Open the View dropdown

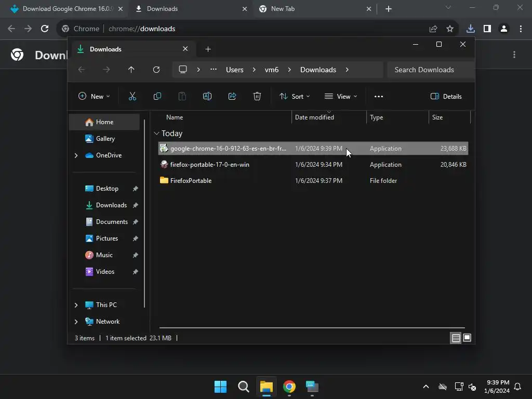pyautogui.click(x=341, y=96)
